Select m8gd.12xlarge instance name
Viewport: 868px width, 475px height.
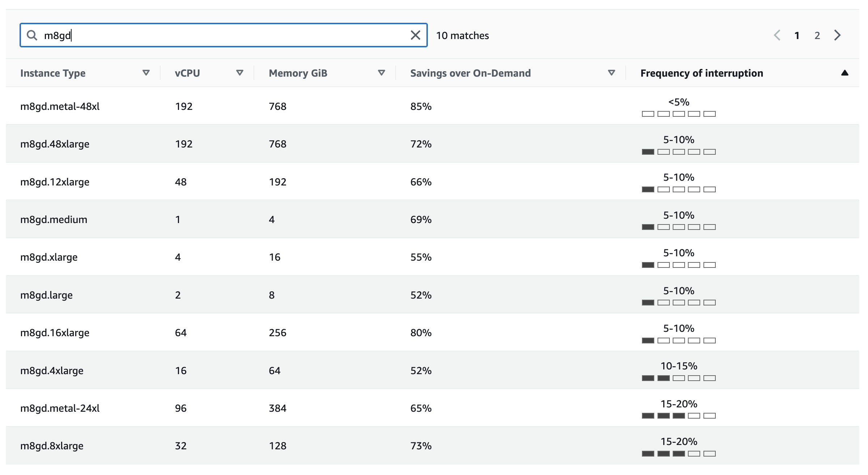point(55,182)
